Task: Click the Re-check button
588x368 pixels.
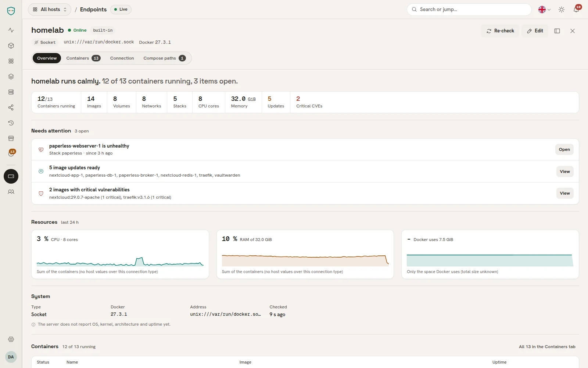Action: (500, 31)
